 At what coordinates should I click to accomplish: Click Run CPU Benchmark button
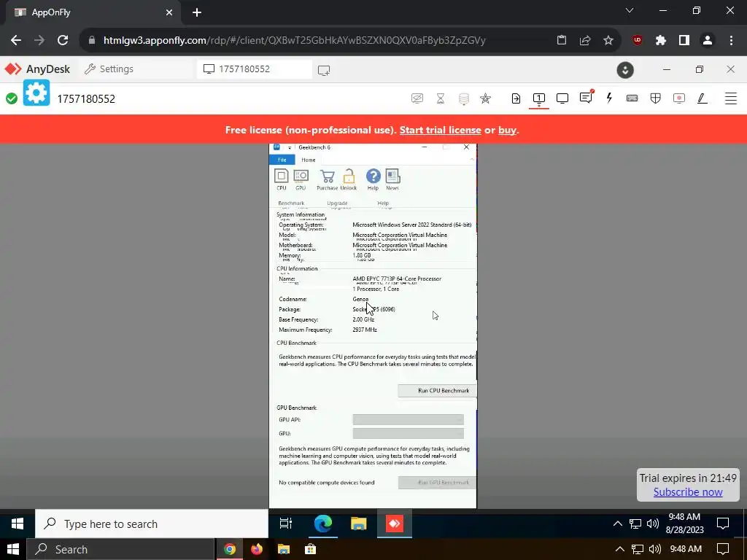coord(438,391)
